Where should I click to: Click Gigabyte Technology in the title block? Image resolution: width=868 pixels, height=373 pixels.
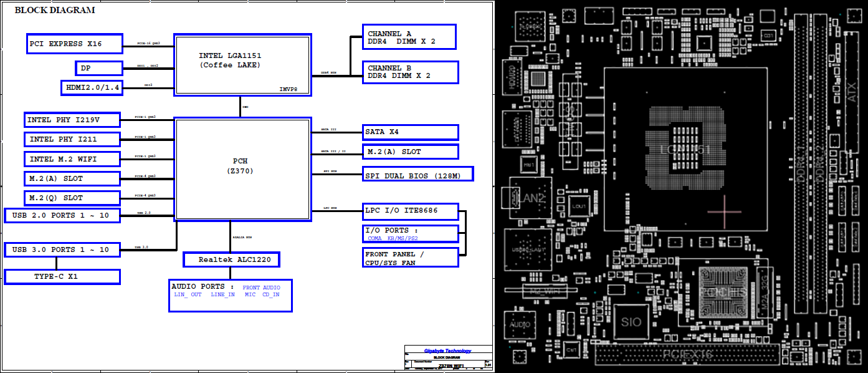click(x=447, y=351)
